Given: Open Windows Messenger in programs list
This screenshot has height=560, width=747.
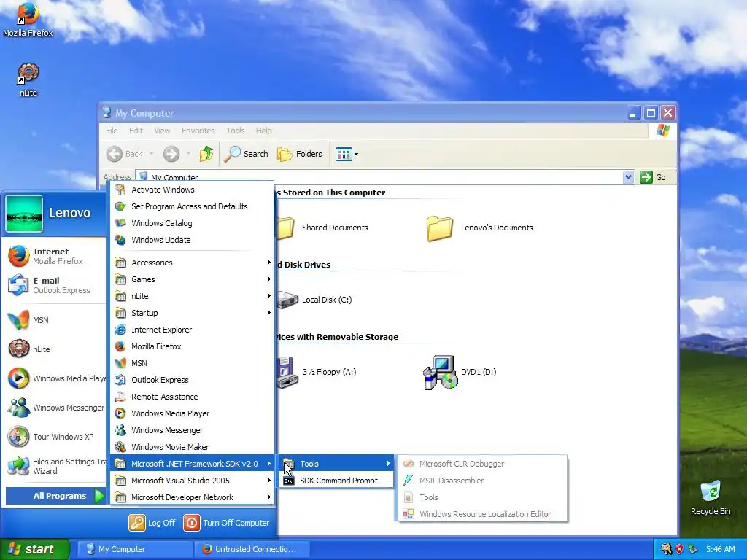Looking at the screenshot, I should coord(192,430).
